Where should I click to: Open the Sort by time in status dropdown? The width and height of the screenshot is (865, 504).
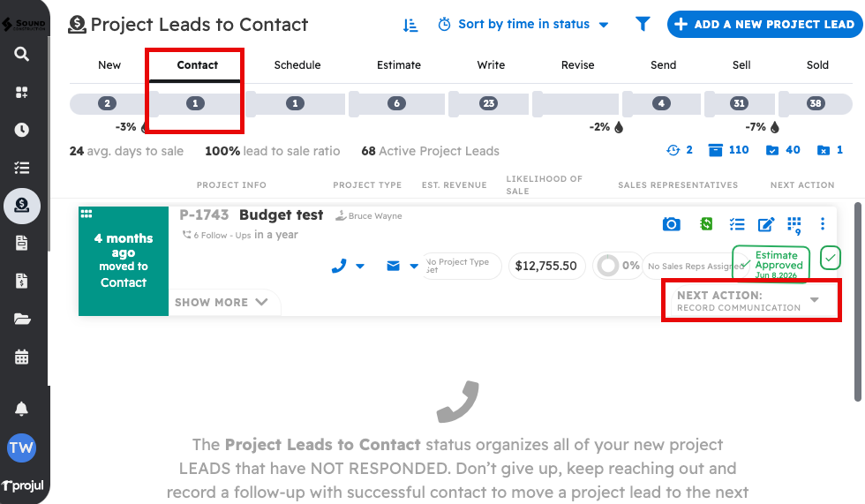click(x=524, y=25)
